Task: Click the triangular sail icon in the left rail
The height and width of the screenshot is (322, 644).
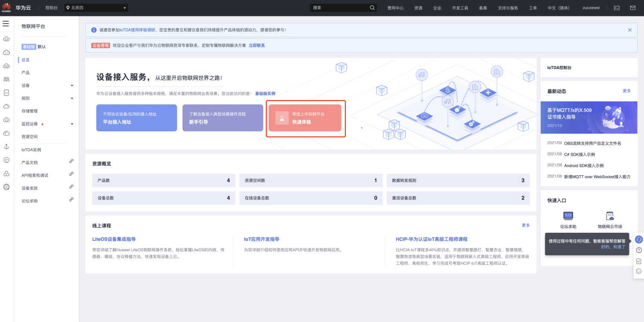Action: point(6,146)
